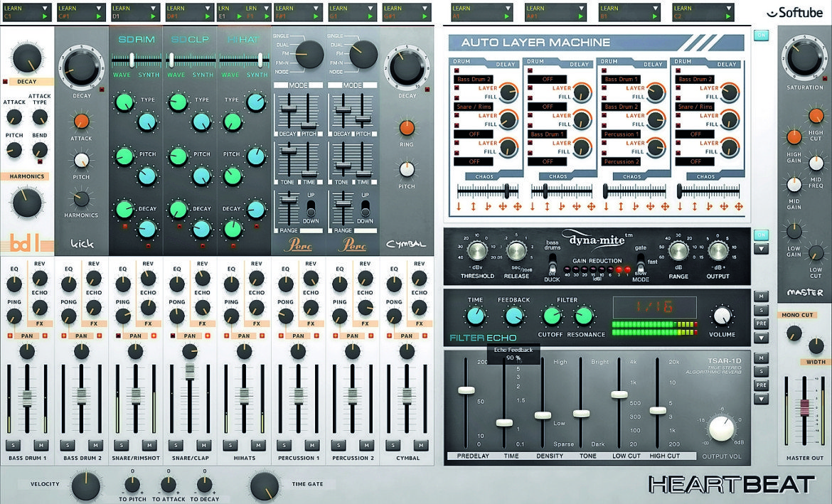The image size is (832, 504).
Task: Click the TSAR-1D OUTPUT VOL knob
Action: coord(722,429)
